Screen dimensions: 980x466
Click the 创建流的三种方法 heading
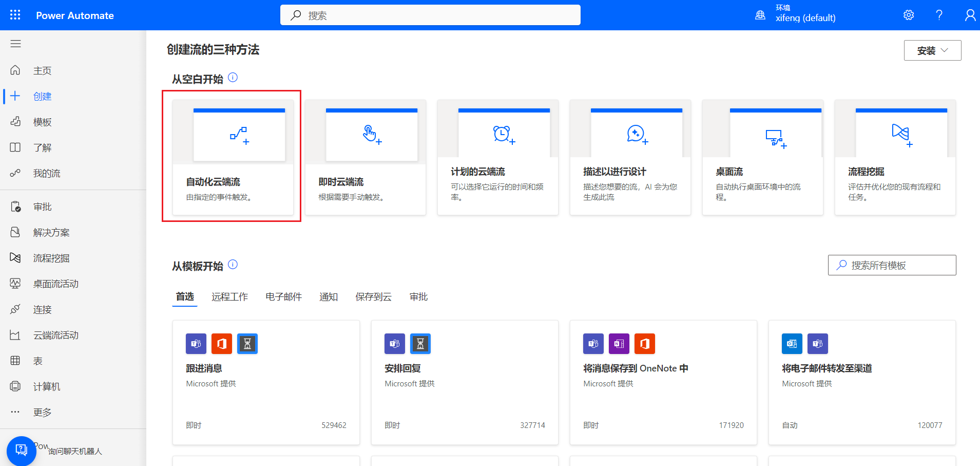pos(213,49)
